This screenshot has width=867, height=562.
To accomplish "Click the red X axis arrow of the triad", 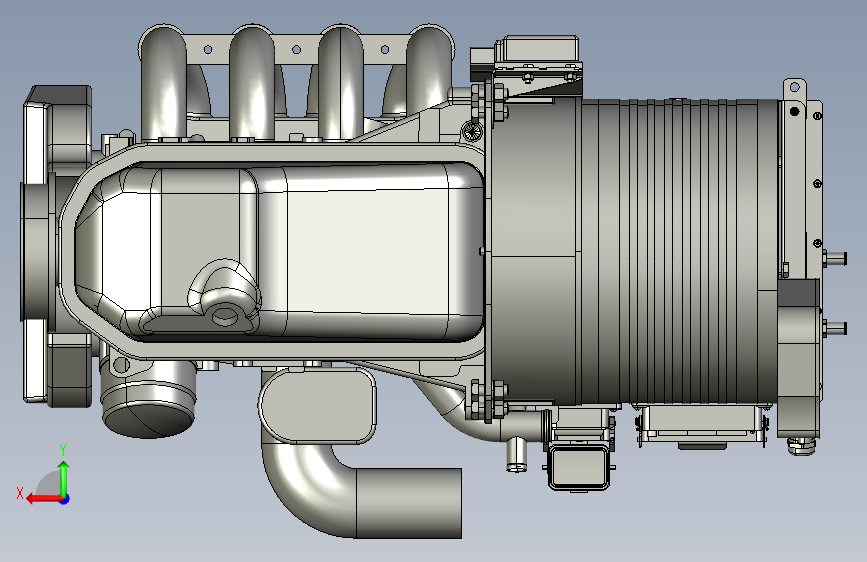I will click(44, 499).
